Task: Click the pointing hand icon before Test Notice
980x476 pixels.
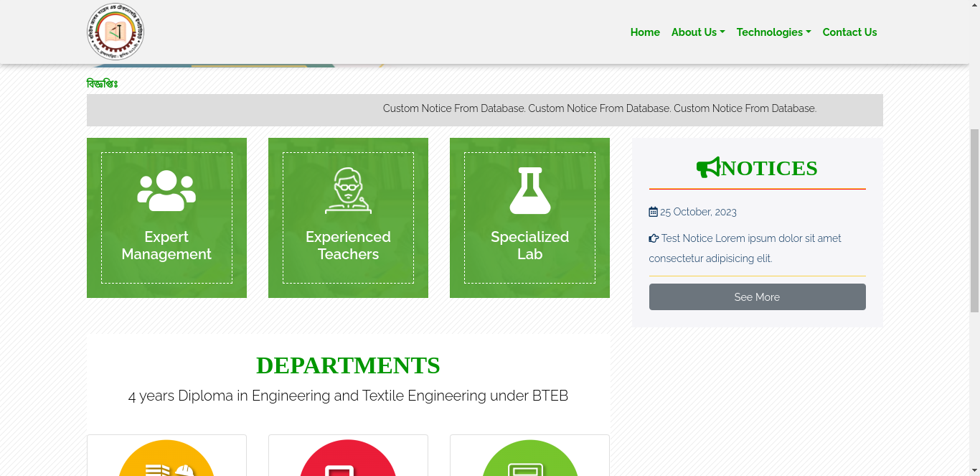Action: (x=654, y=238)
